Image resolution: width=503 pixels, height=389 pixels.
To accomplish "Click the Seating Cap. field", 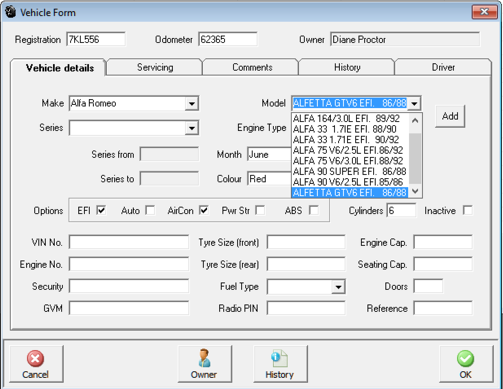I will click(x=443, y=264).
